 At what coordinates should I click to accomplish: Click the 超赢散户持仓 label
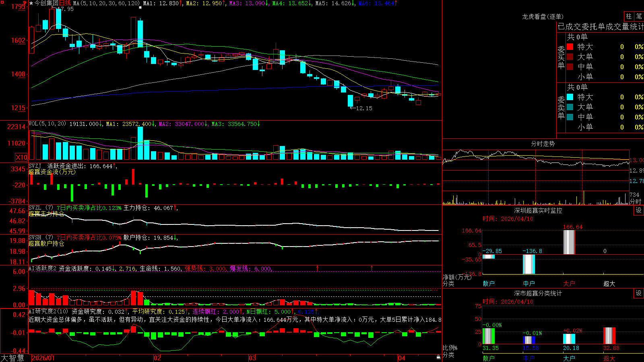click(x=46, y=243)
